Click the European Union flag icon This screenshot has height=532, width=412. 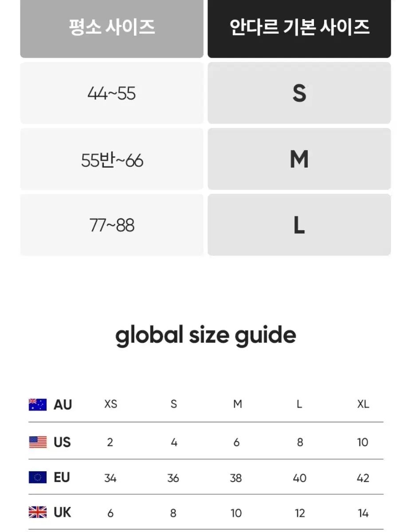click(x=38, y=477)
